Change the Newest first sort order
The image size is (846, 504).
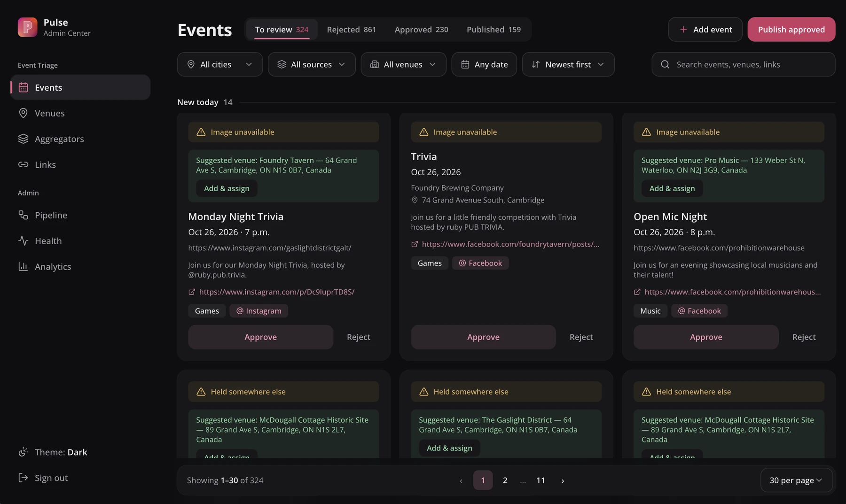tap(568, 64)
